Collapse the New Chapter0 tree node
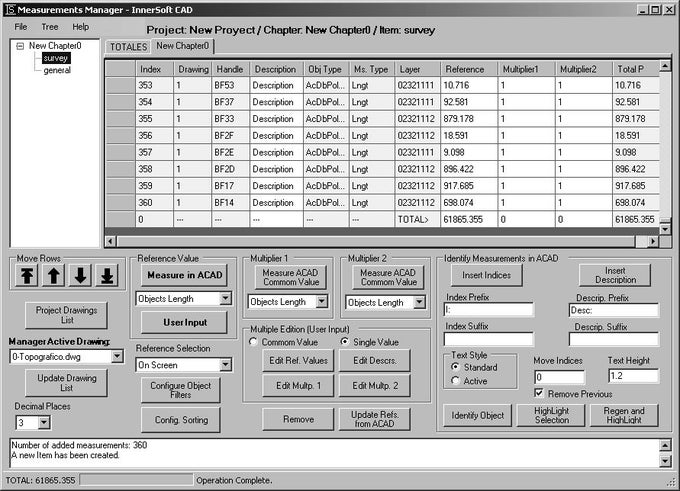 point(20,46)
